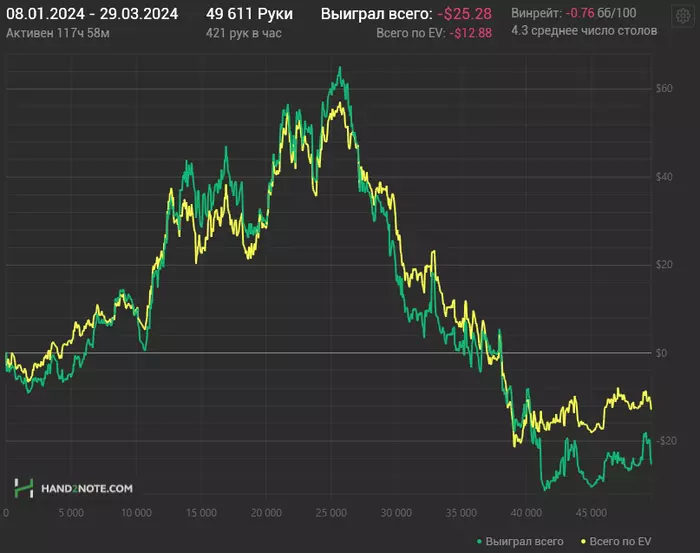
Task: Click the winrate -0.76 бб/100 value
Action: click(x=601, y=13)
